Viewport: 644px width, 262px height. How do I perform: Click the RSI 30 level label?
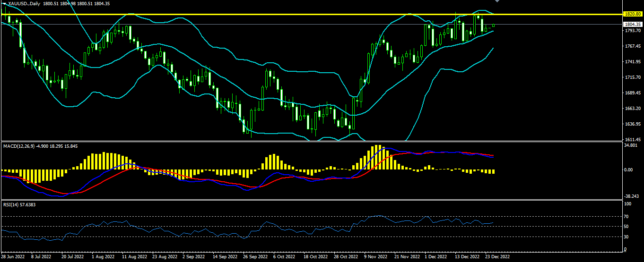(x=625, y=237)
